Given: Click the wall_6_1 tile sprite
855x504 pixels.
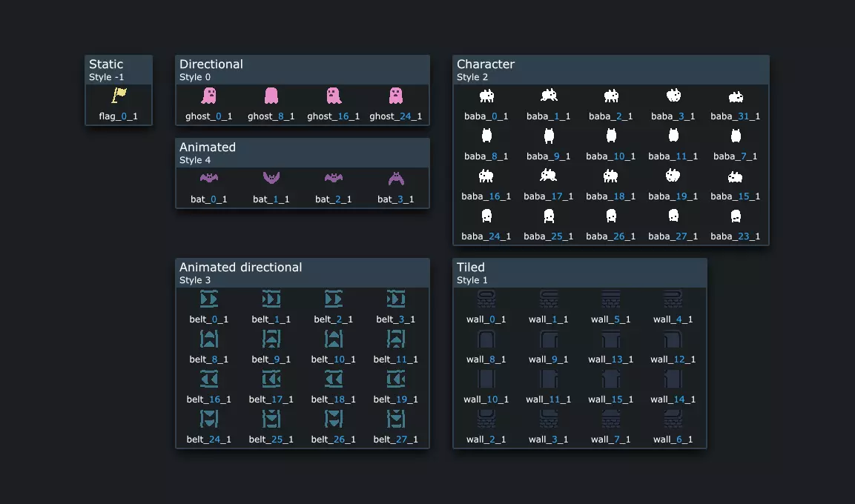Looking at the screenshot, I should (673, 419).
